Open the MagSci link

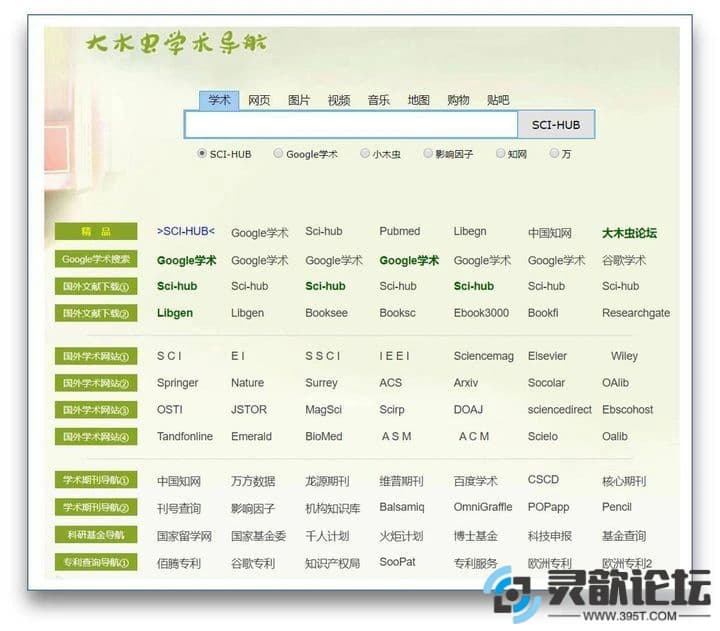pyautogui.click(x=323, y=410)
